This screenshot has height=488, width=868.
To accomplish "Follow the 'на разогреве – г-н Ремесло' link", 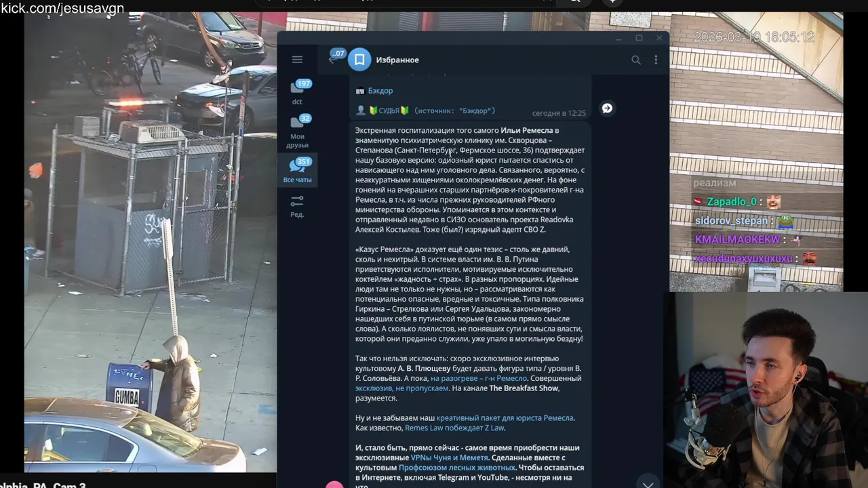I will click(479, 378).
